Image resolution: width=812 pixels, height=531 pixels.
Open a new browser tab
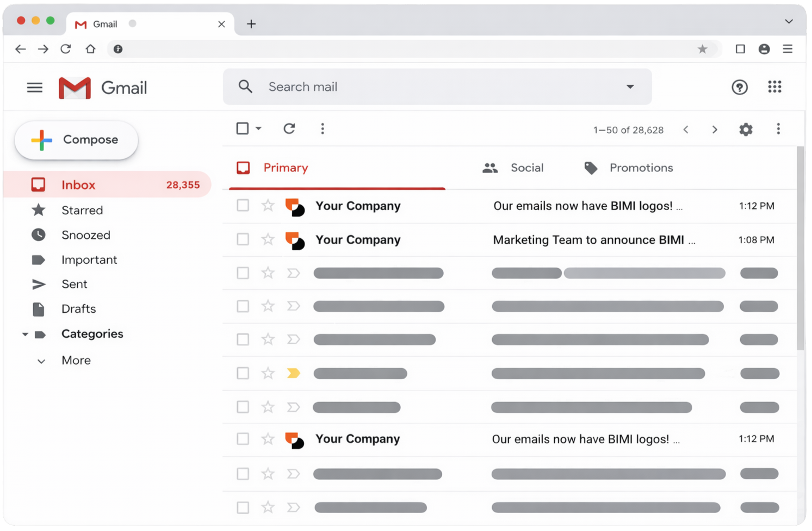tap(251, 24)
